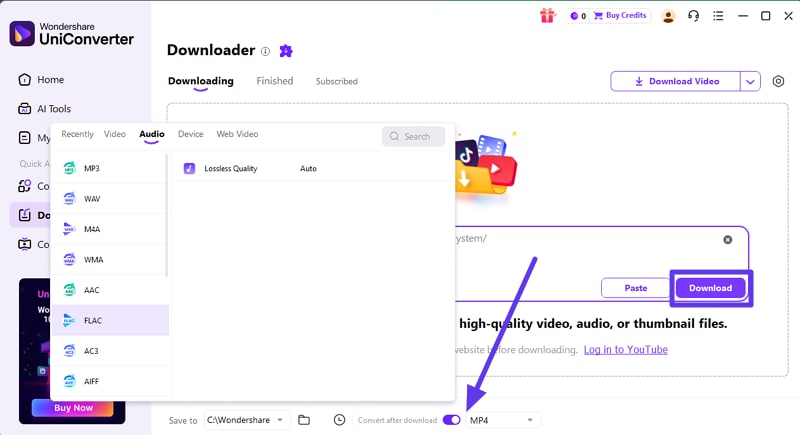Open the headset support icon
Screen dimensions: 800x435
click(693, 16)
